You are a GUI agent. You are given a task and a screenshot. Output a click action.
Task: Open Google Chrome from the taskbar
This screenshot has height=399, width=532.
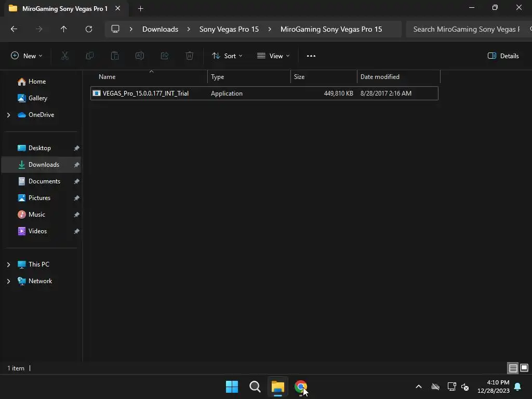coord(301,387)
